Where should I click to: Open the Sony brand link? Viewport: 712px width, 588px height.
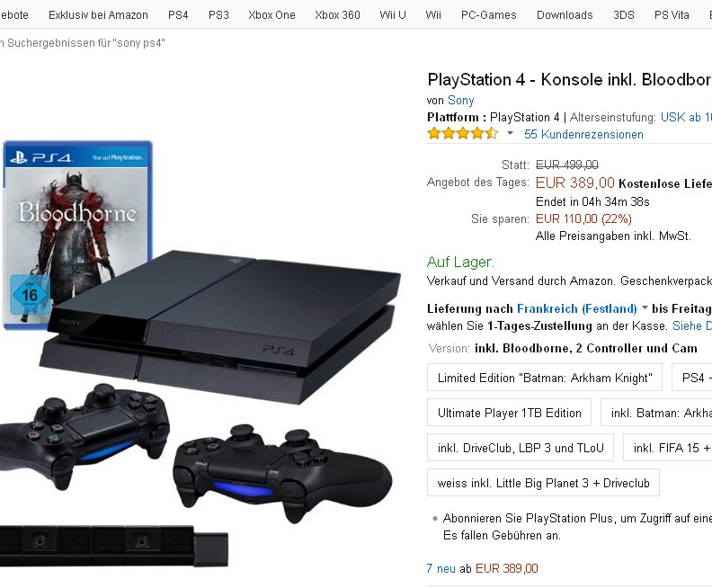click(460, 100)
